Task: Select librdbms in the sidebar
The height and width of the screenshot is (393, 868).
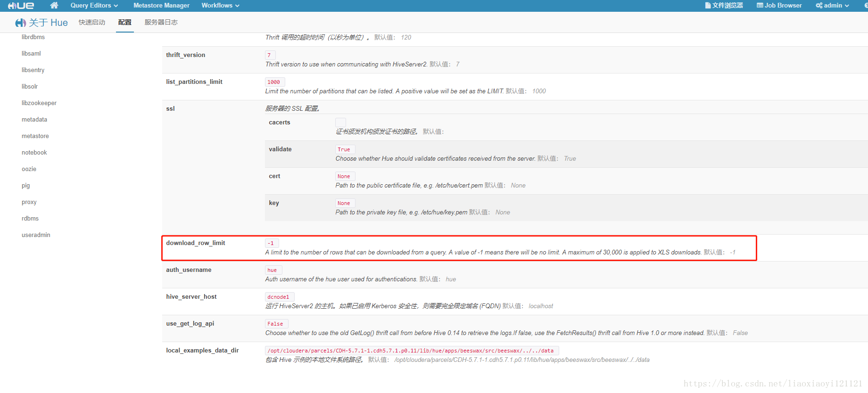Action: (x=33, y=37)
